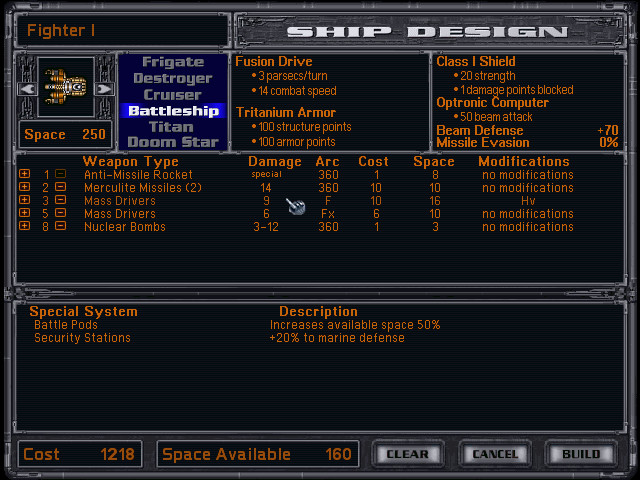The height and width of the screenshot is (480, 640).
Task: Remove one Nuclear Bombs with minus icon
Action: pyautogui.click(x=61, y=227)
